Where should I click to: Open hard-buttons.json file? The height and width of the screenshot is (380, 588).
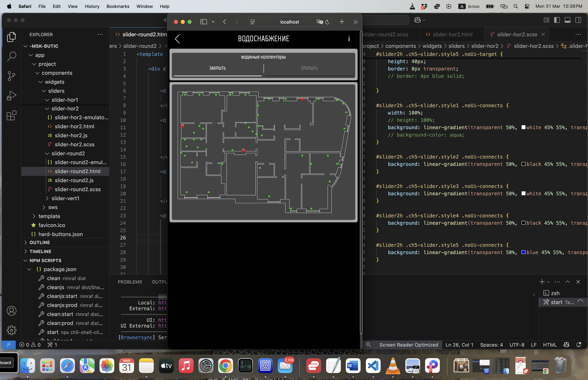[61, 234]
